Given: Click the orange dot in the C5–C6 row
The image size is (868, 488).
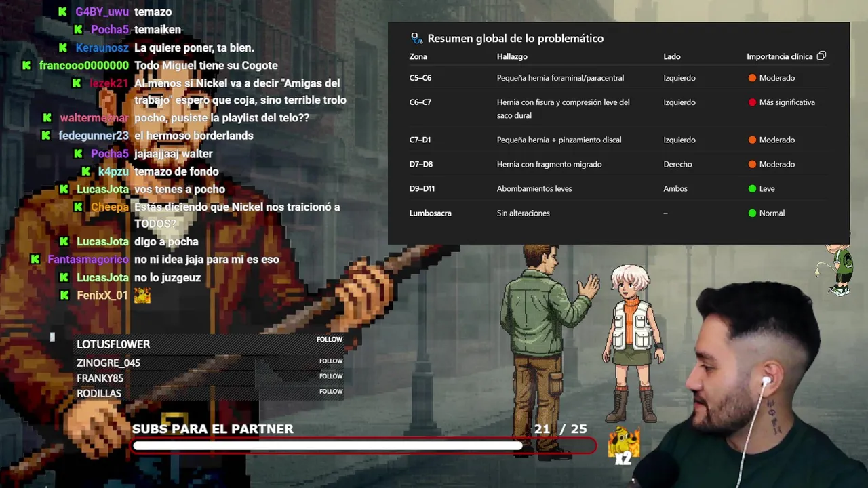Looking at the screenshot, I should [x=752, y=78].
